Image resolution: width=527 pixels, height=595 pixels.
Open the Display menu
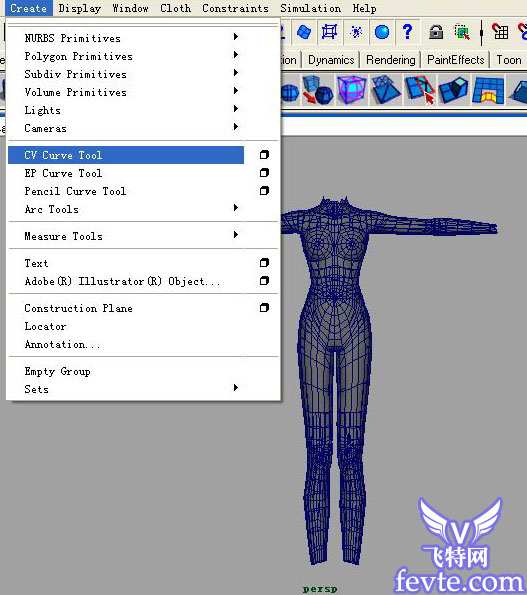pos(80,8)
